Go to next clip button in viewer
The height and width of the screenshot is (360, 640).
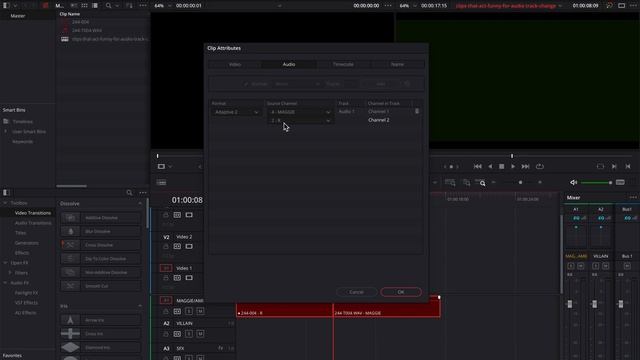614,167
